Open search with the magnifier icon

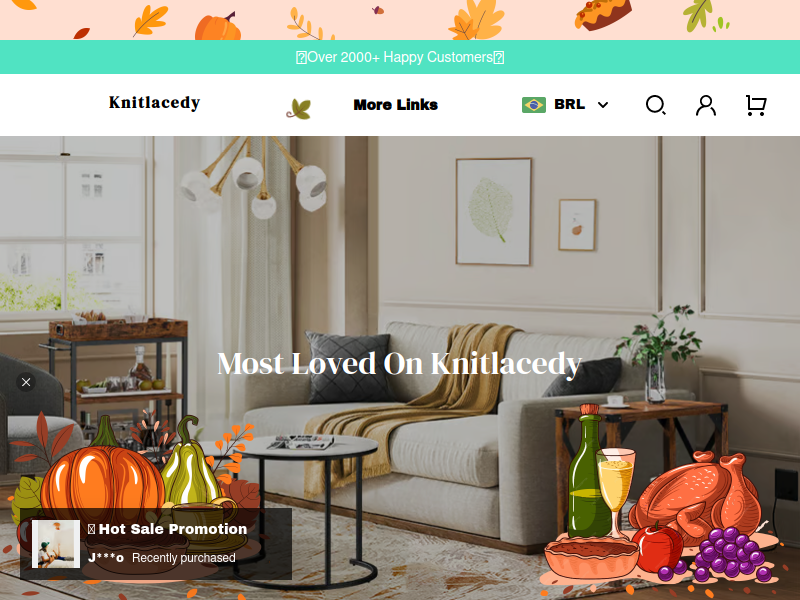[656, 105]
